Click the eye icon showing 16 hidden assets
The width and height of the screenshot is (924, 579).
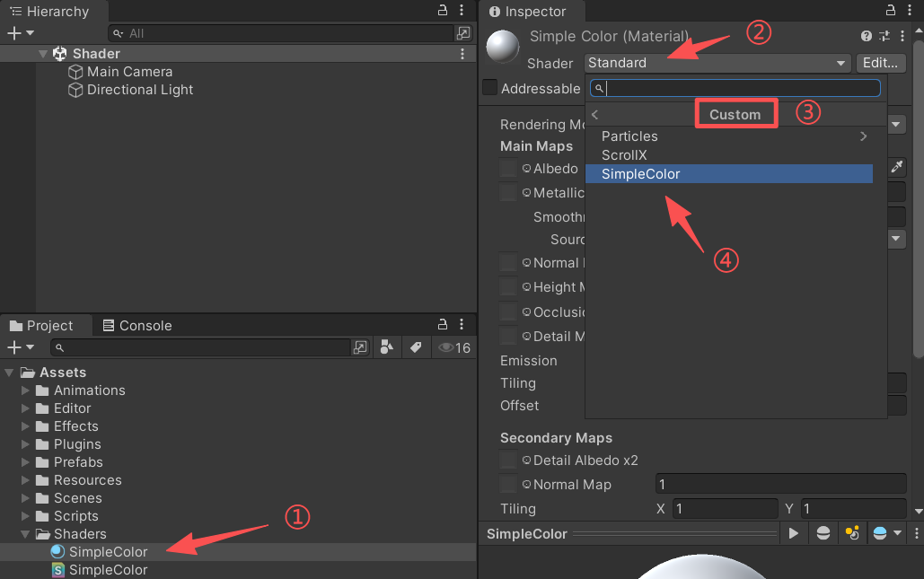446,347
